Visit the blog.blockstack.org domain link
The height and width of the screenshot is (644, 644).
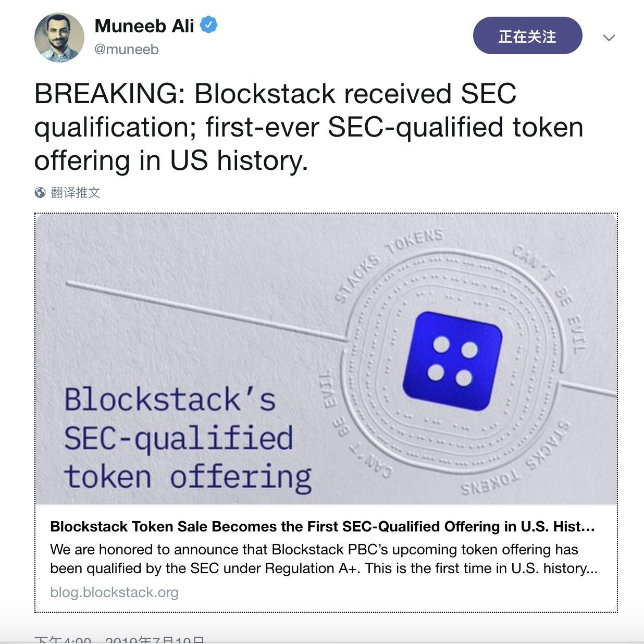coord(114,592)
